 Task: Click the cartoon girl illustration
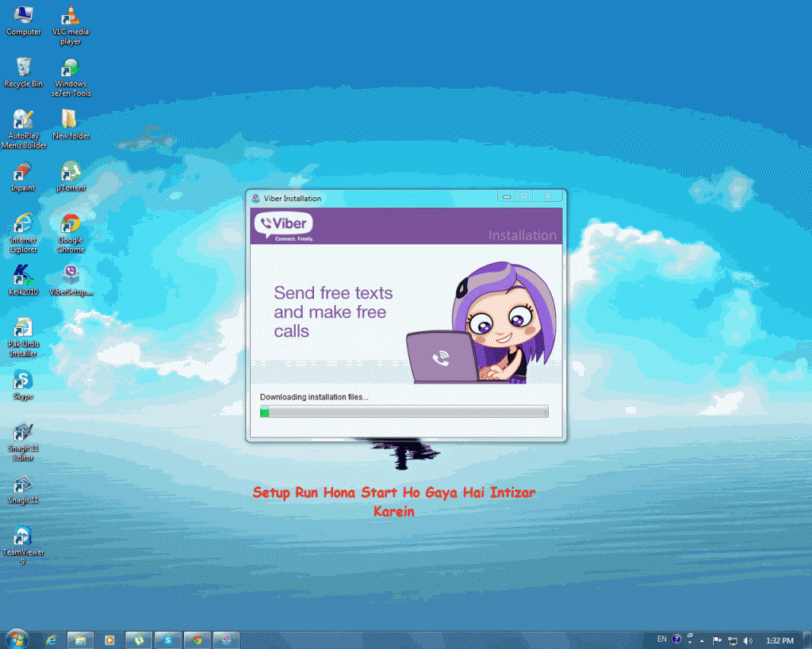(x=481, y=323)
